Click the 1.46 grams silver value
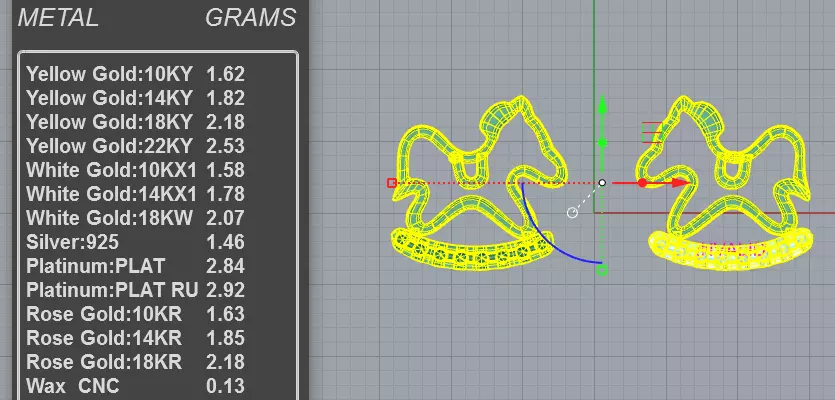This screenshot has height=400, width=835. click(x=226, y=242)
